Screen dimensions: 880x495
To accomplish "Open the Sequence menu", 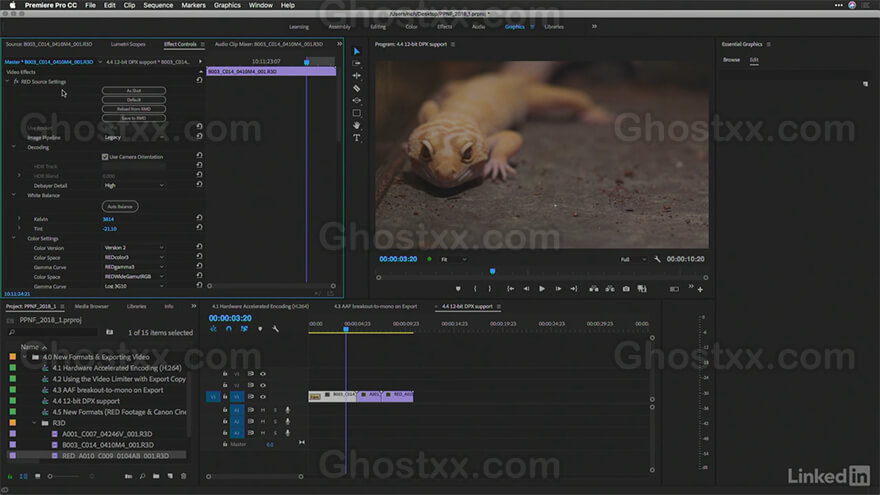I will [x=158, y=5].
